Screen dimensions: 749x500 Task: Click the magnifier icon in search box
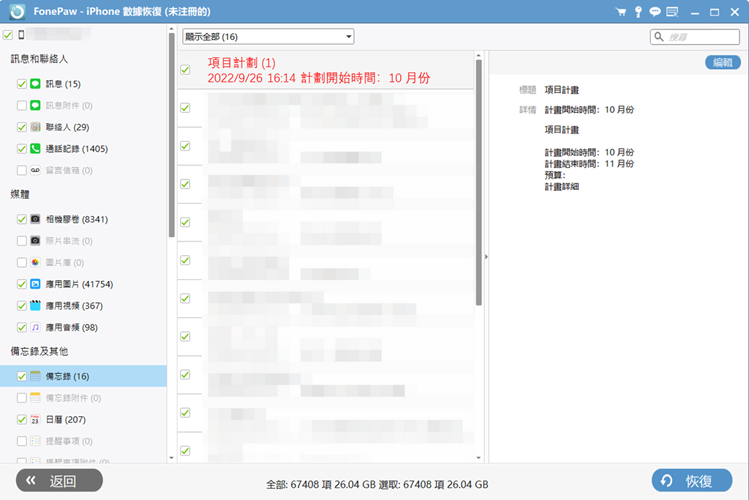point(661,37)
